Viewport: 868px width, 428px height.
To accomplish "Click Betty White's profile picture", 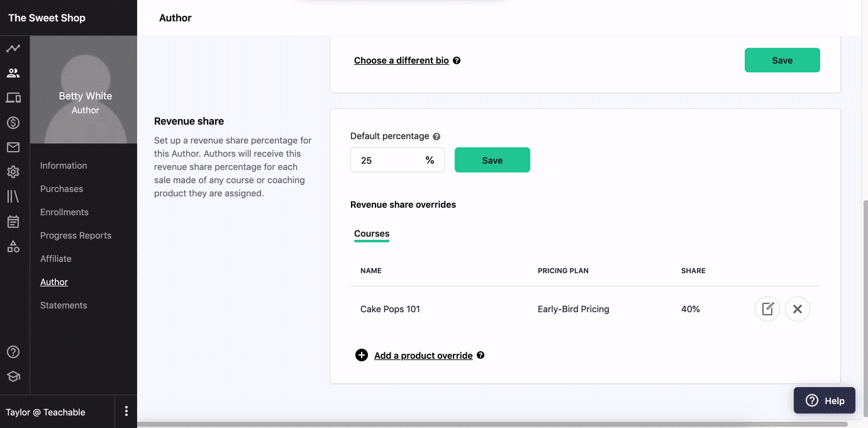I will click(x=84, y=89).
